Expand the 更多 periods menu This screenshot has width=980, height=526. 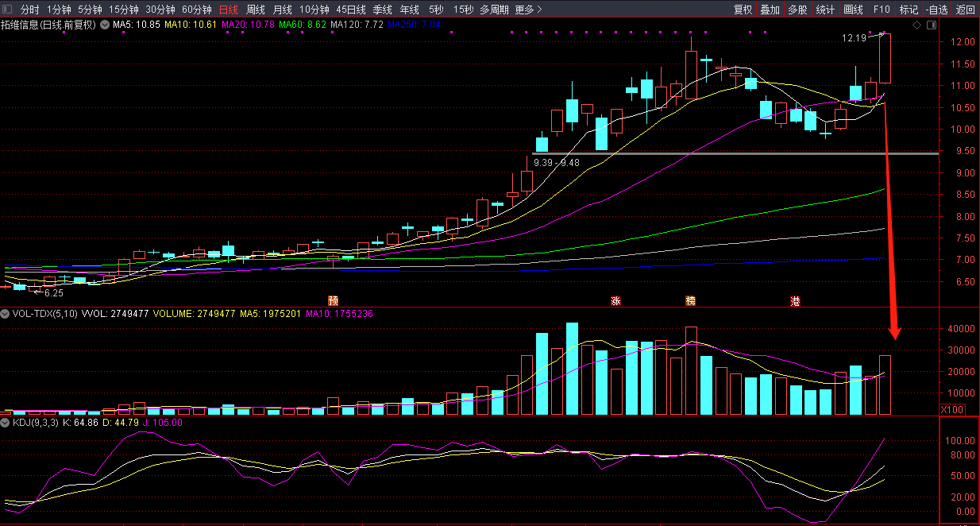528,10
